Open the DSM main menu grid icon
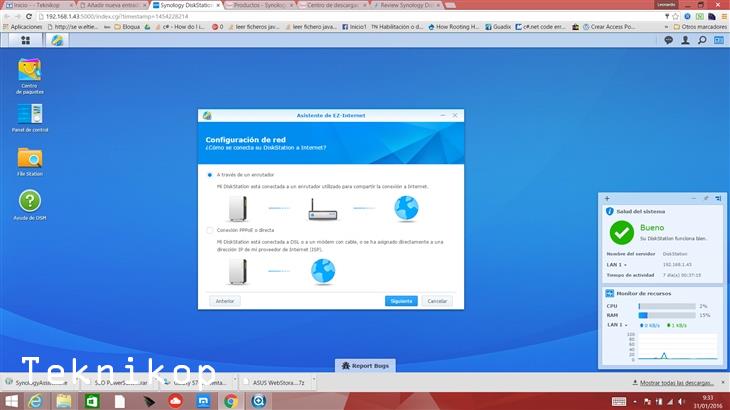Viewport: 730px width, 410px height. pyautogui.click(x=25, y=40)
